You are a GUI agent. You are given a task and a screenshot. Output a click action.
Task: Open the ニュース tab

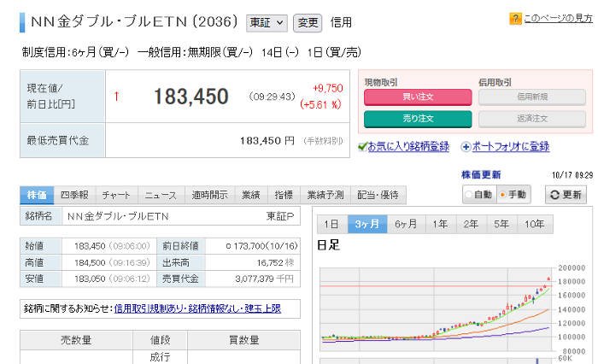(x=161, y=195)
